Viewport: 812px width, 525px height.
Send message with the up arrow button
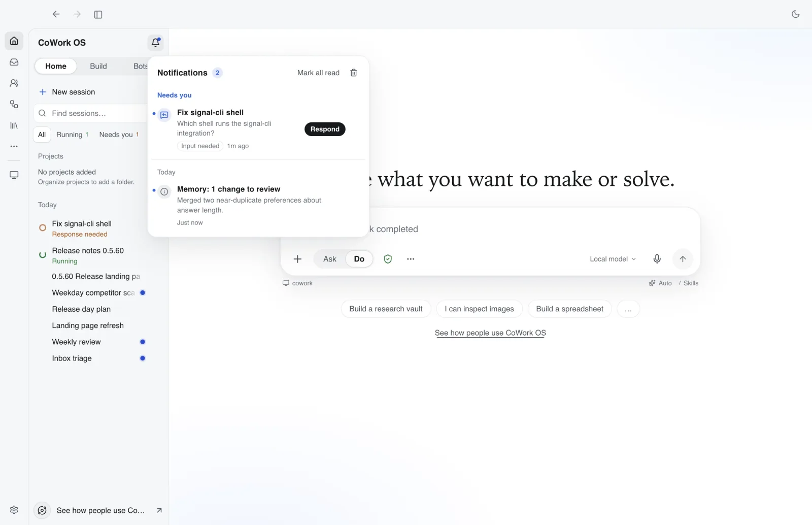[x=683, y=259]
